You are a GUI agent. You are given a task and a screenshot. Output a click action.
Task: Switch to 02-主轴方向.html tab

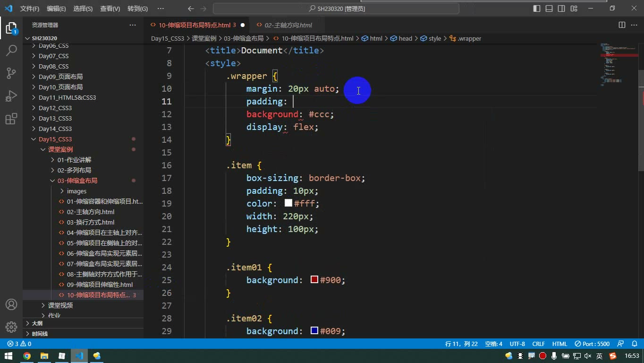coord(288,25)
